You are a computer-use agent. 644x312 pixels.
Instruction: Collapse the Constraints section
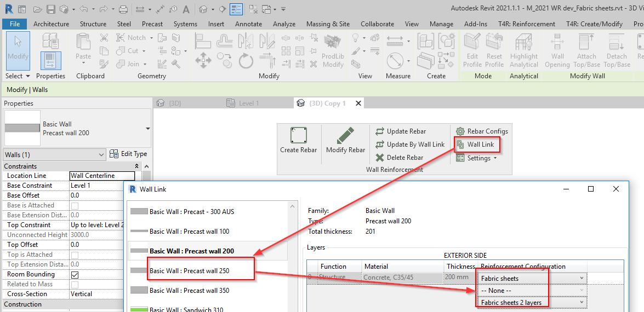[x=137, y=166]
